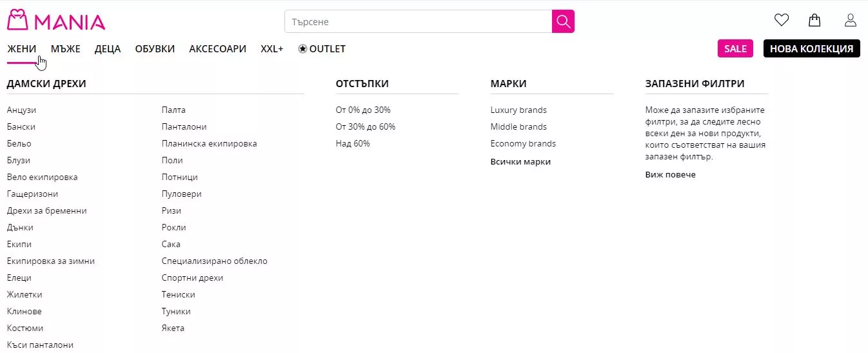Open the shopping bag icon
The width and height of the screenshot is (868, 353).
pos(814,21)
